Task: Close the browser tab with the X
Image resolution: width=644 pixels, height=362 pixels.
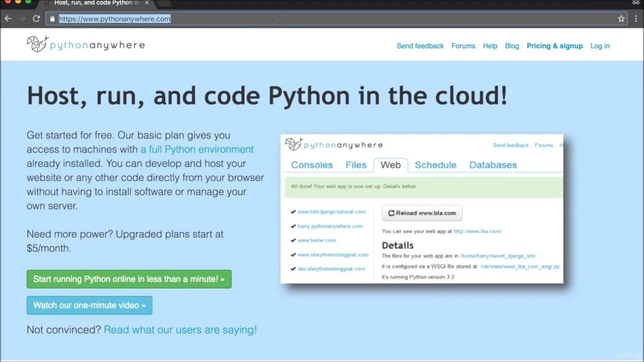Action: pos(147,3)
